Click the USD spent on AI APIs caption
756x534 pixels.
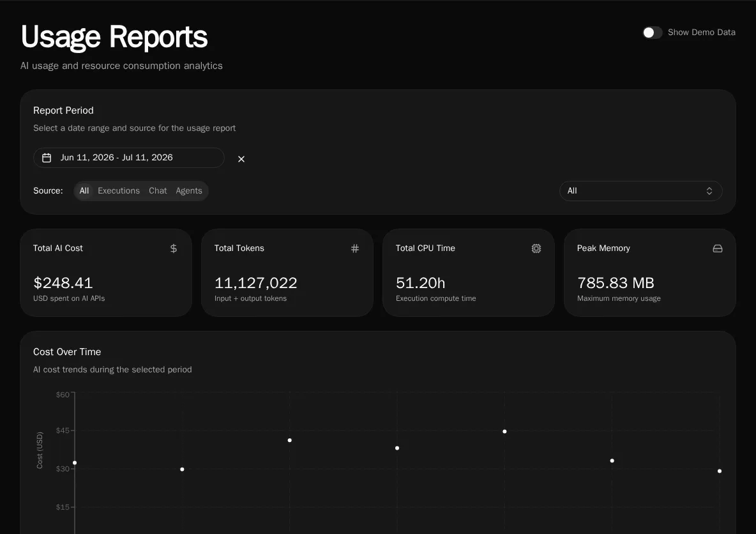[x=69, y=298]
